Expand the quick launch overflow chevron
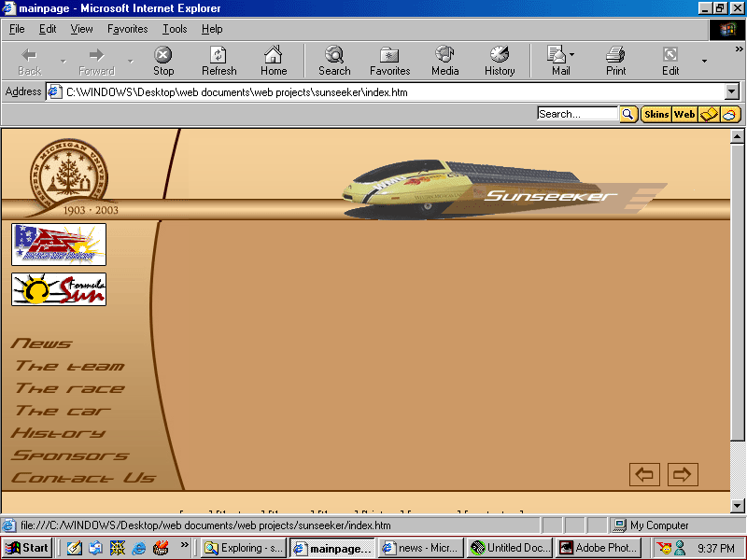747x560 pixels. (184, 545)
